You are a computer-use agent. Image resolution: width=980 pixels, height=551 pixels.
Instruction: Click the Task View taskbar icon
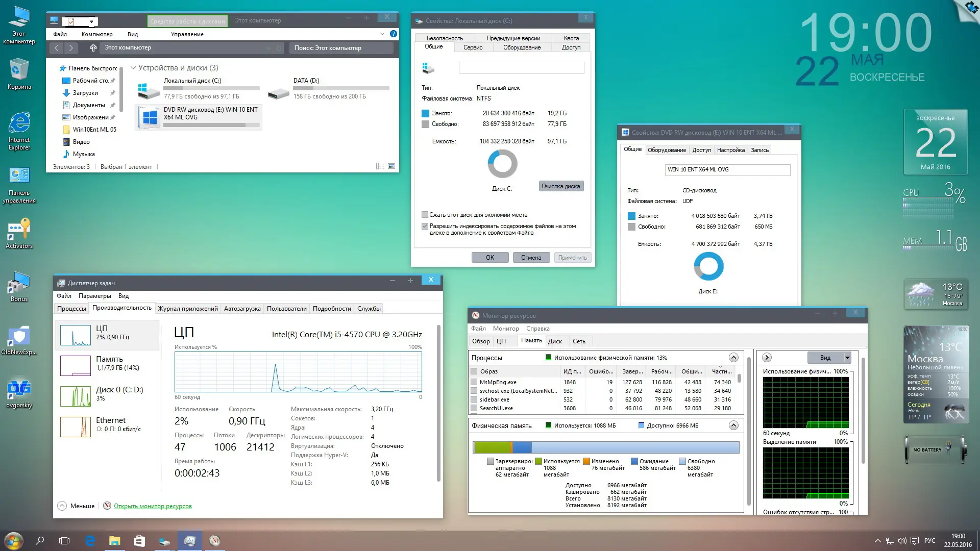point(64,541)
